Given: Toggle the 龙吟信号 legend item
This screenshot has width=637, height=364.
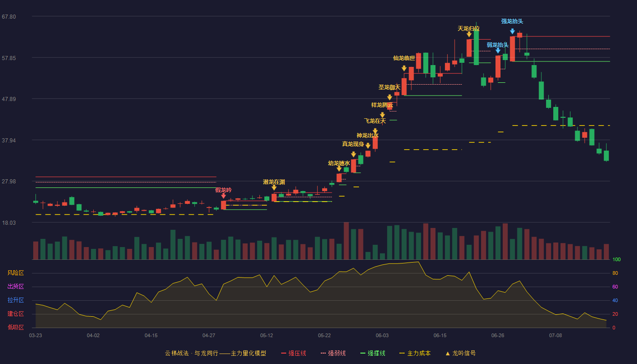Looking at the screenshot, I should tap(460, 353).
